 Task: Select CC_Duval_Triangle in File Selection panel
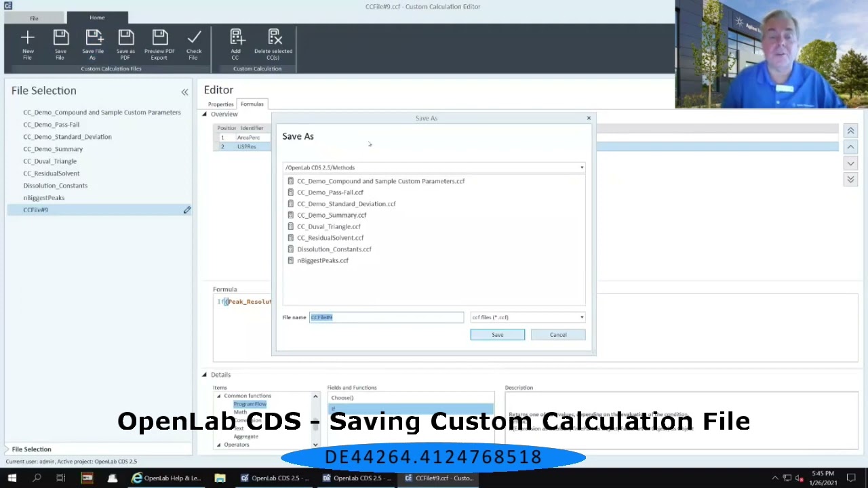[x=50, y=161]
